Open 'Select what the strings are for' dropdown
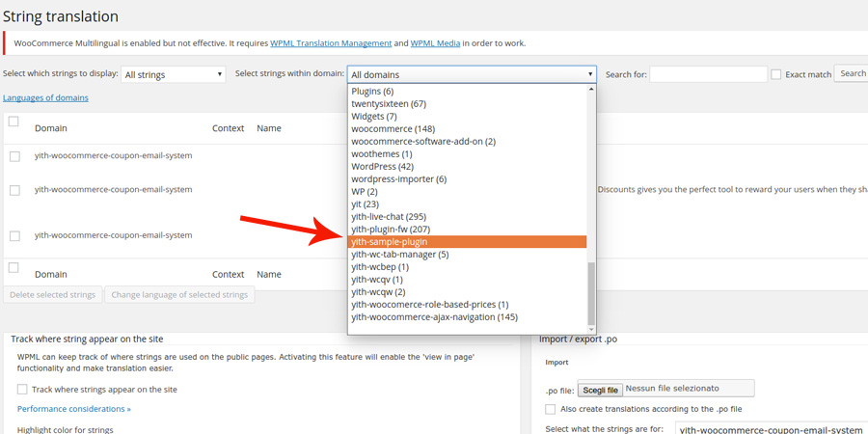Viewport: 868px width, 434px height. [x=772, y=429]
